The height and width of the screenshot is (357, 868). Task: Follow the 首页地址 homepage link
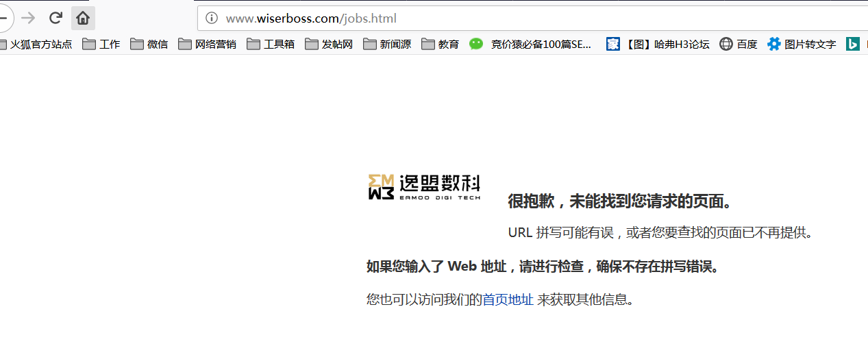point(508,299)
